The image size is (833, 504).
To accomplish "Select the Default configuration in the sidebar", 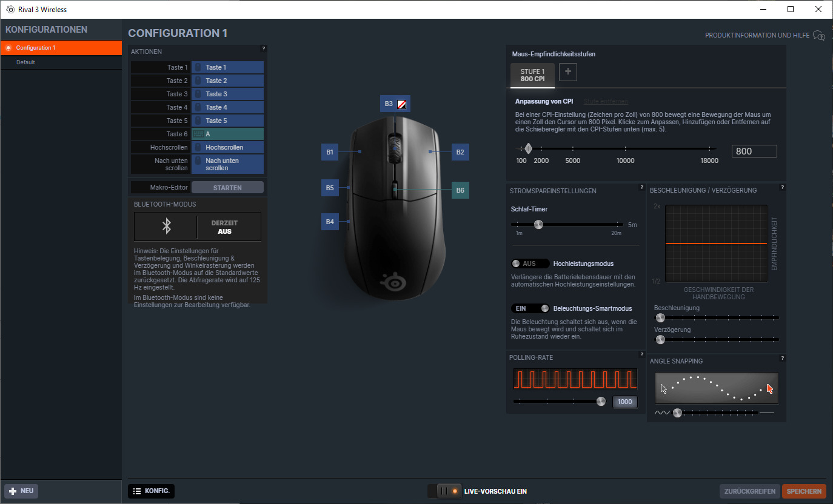I will (61, 62).
